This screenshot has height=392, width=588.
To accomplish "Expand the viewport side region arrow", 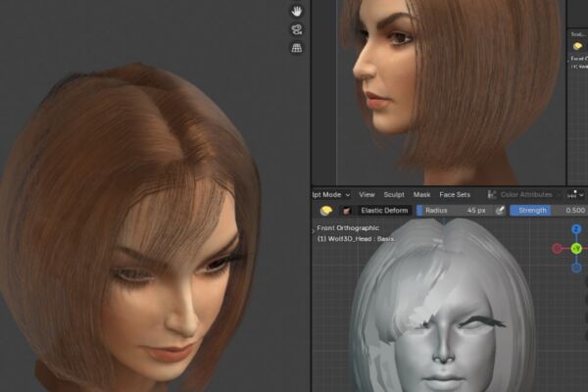I will click(x=314, y=231).
